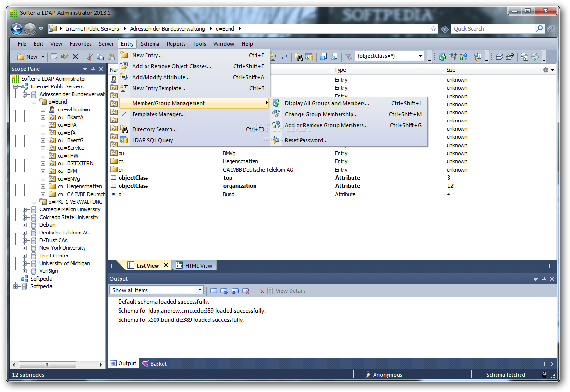Close the List View tab
This screenshot has height=392, width=570.
click(x=166, y=266)
